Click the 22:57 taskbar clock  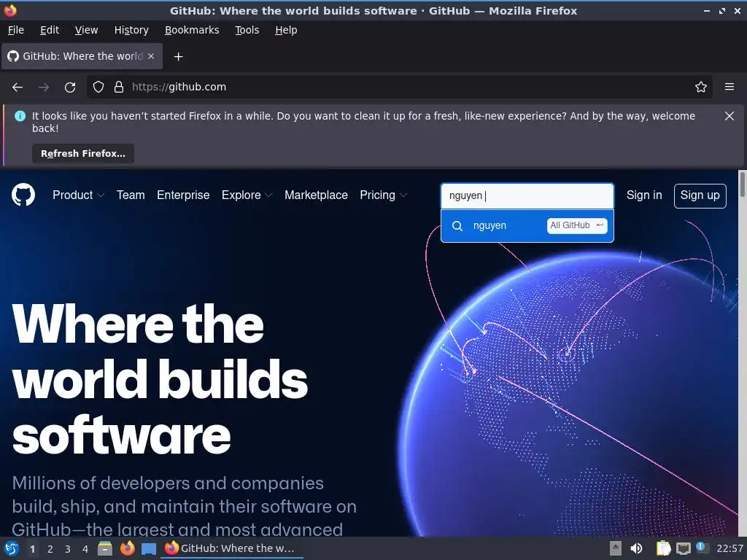(729, 548)
